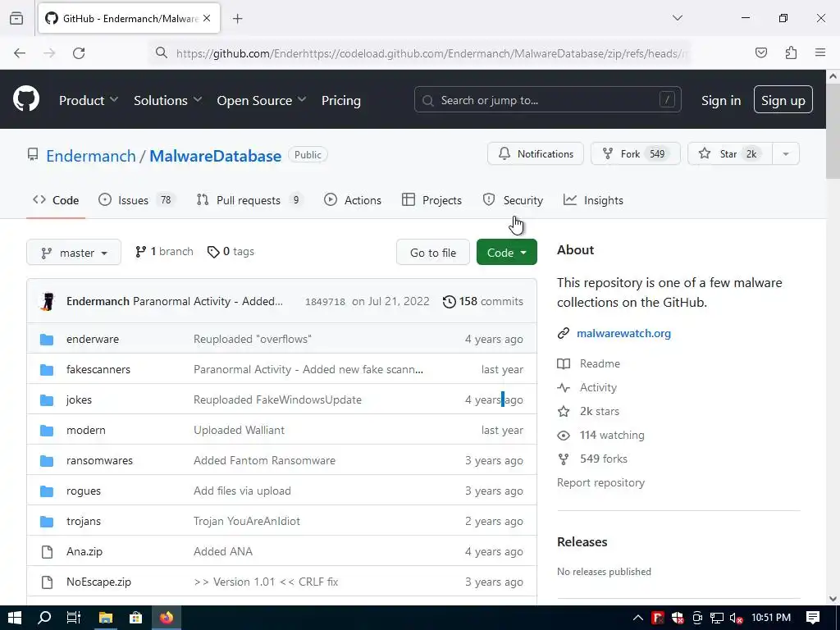Open the Actions tab

pos(353,200)
